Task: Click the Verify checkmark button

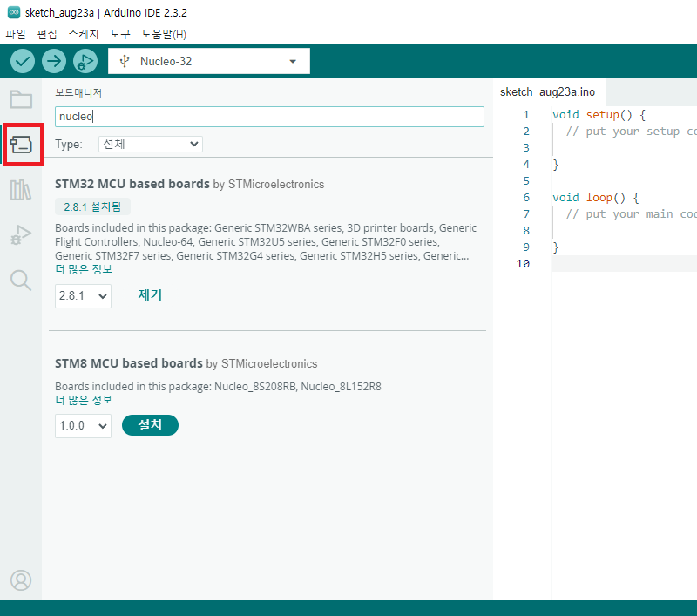Action: [x=23, y=61]
